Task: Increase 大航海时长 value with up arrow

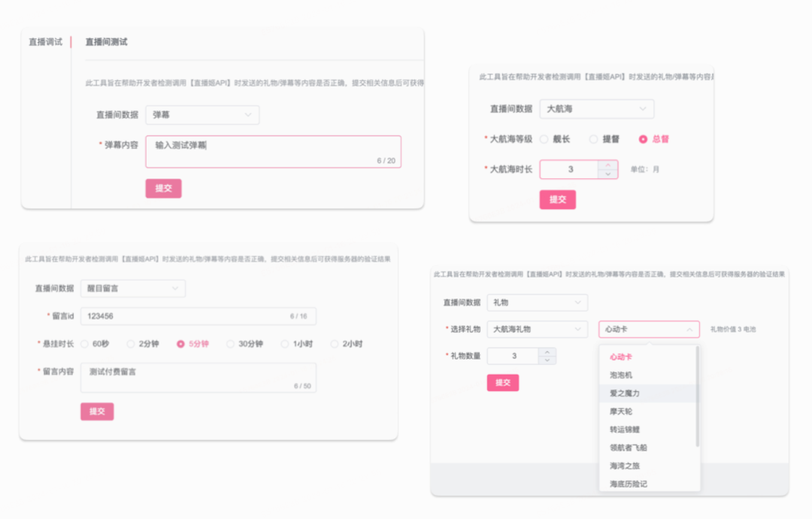Action: (x=608, y=165)
